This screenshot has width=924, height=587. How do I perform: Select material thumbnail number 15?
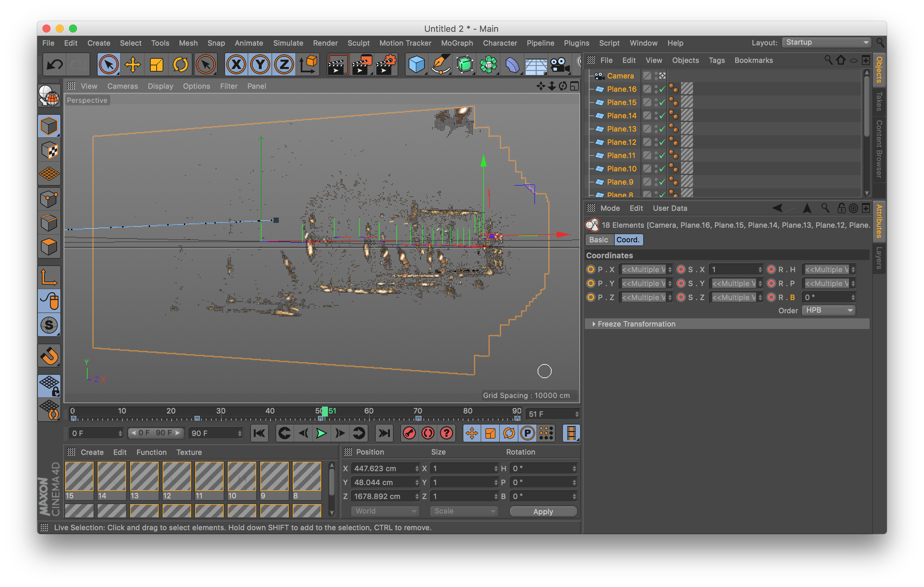click(79, 477)
